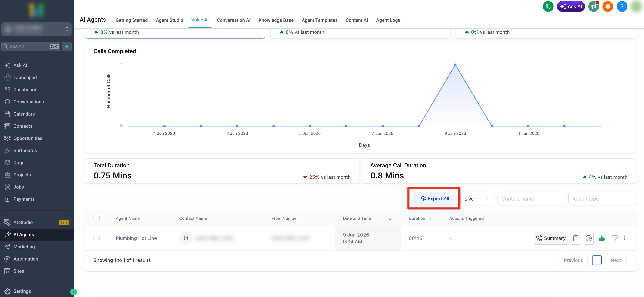Click the Ask AI purple button

pos(570,7)
